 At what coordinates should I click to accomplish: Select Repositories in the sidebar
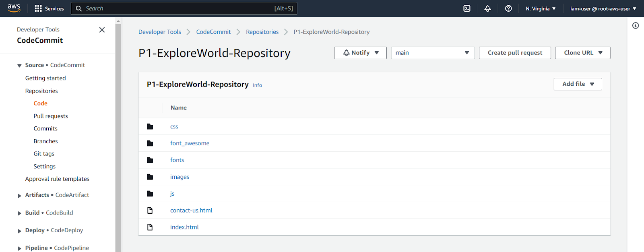(x=41, y=91)
